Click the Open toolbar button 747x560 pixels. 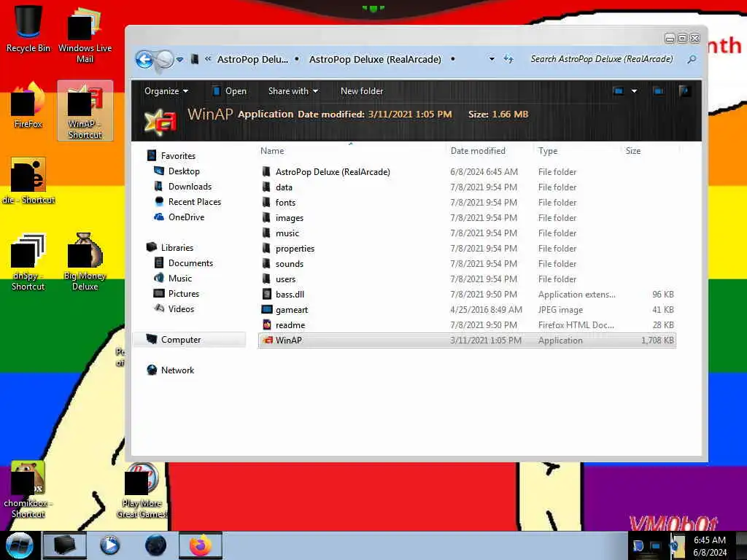[x=230, y=91]
